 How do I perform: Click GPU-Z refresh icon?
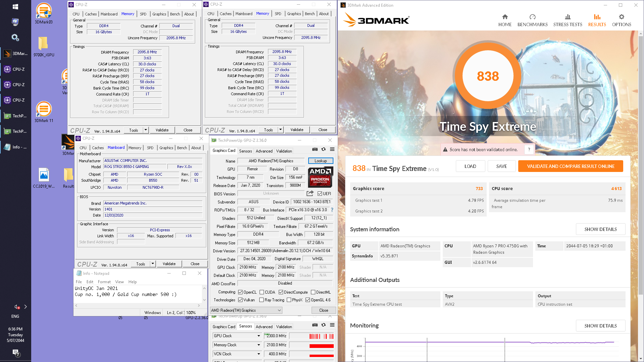(323, 149)
